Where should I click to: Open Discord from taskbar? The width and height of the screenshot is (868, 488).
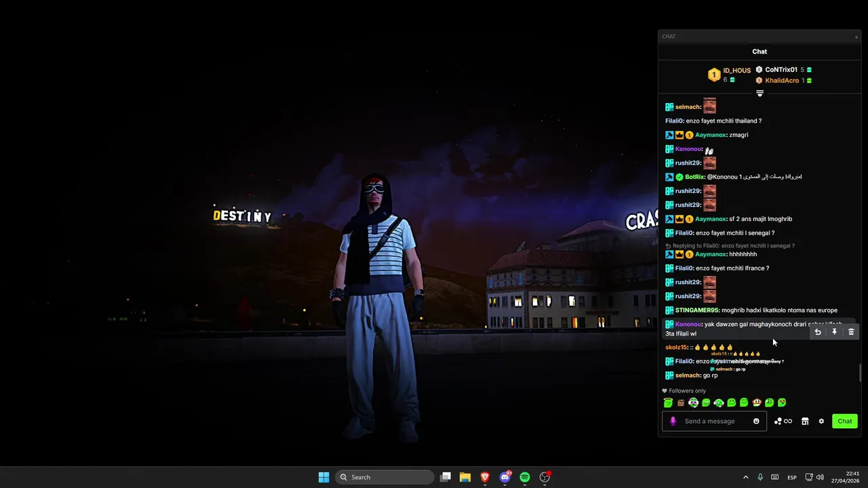505,477
